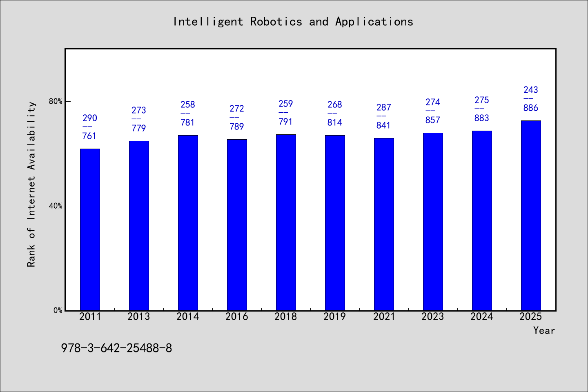The height and width of the screenshot is (392, 588).
Task: Click the value 814 above the 2019 bar
Action: 335,122
